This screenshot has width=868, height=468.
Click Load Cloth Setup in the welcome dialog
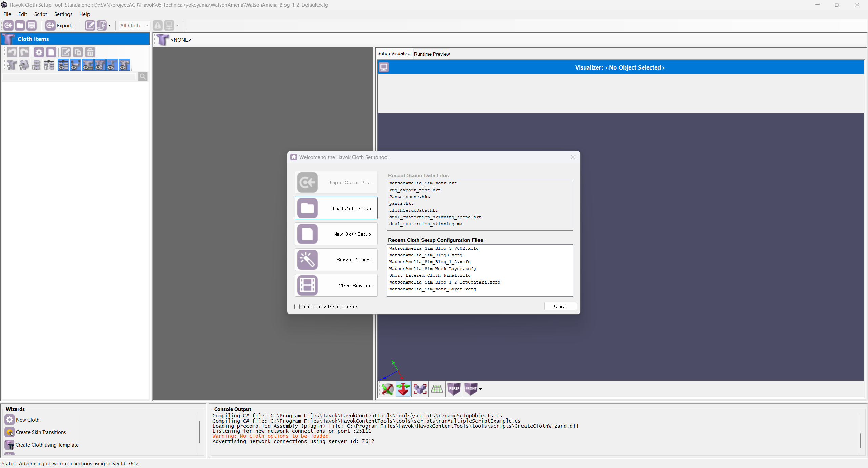point(336,208)
